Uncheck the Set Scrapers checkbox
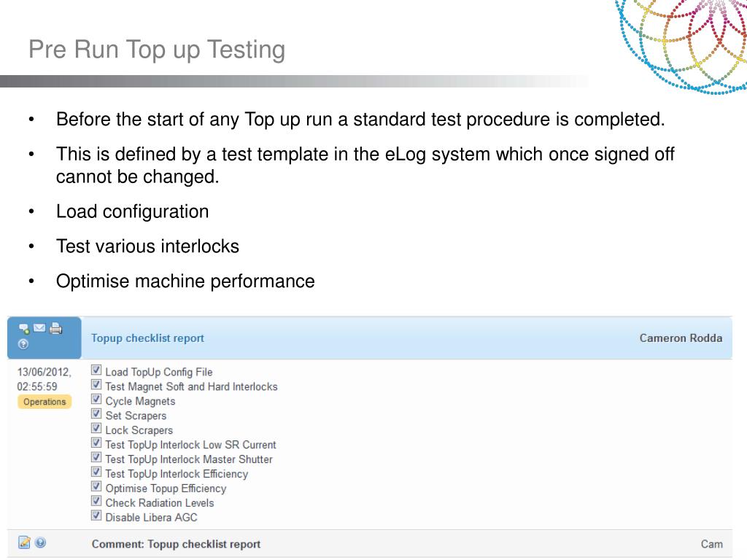The image size is (747, 560). coord(96,414)
